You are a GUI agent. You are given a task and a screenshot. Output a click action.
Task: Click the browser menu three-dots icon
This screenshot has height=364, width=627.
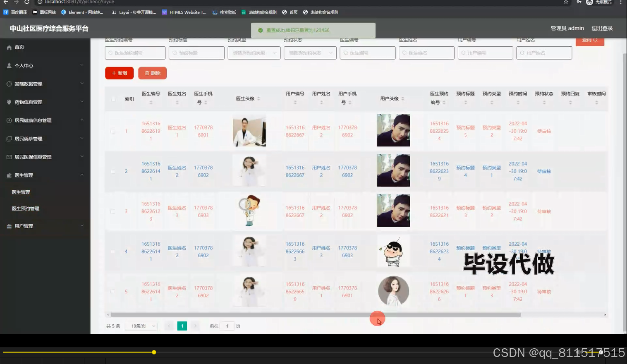click(621, 2)
